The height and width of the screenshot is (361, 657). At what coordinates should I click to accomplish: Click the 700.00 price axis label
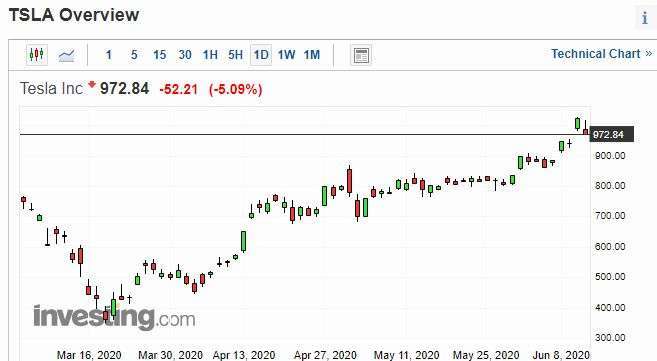(x=610, y=216)
